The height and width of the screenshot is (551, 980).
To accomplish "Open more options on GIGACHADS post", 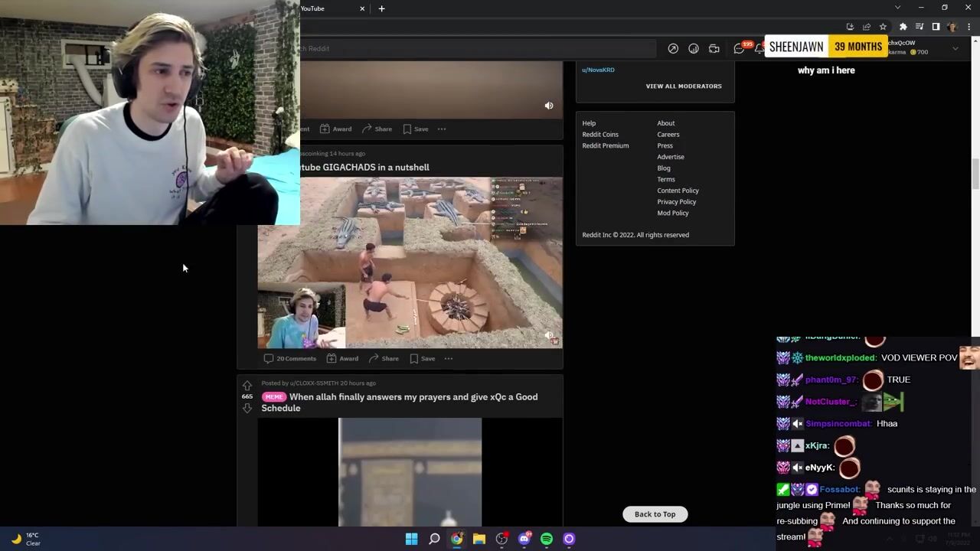I will 449,358.
